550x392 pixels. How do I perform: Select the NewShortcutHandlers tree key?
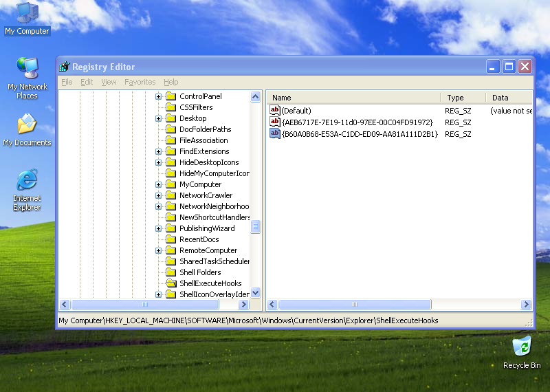[x=214, y=217]
